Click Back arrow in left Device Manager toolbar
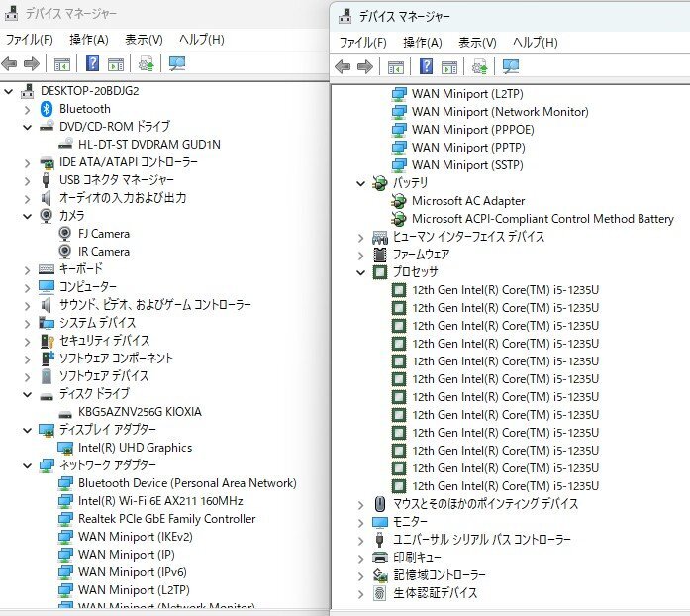The image size is (690, 616). click(x=9, y=64)
